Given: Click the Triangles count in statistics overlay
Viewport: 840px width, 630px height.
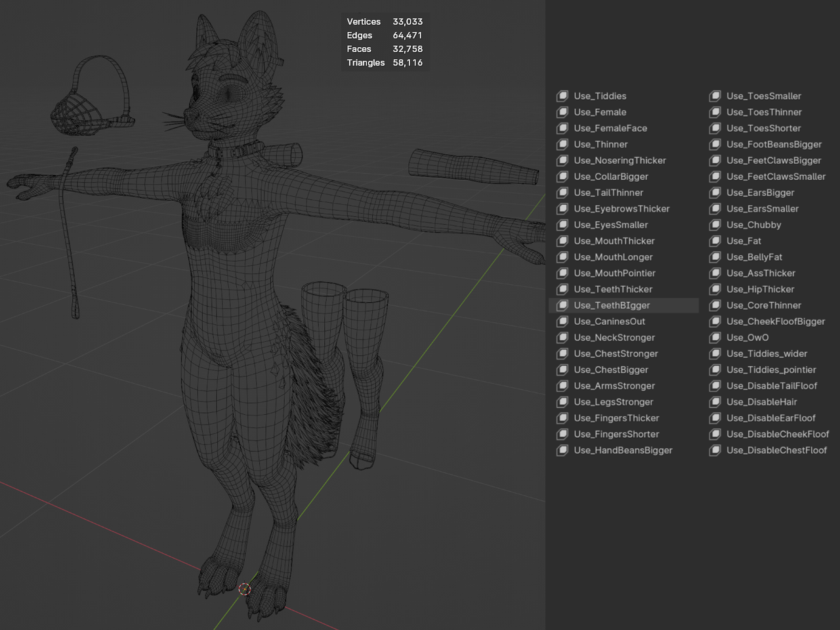Looking at the screenshot, I should tap(407, 63).
